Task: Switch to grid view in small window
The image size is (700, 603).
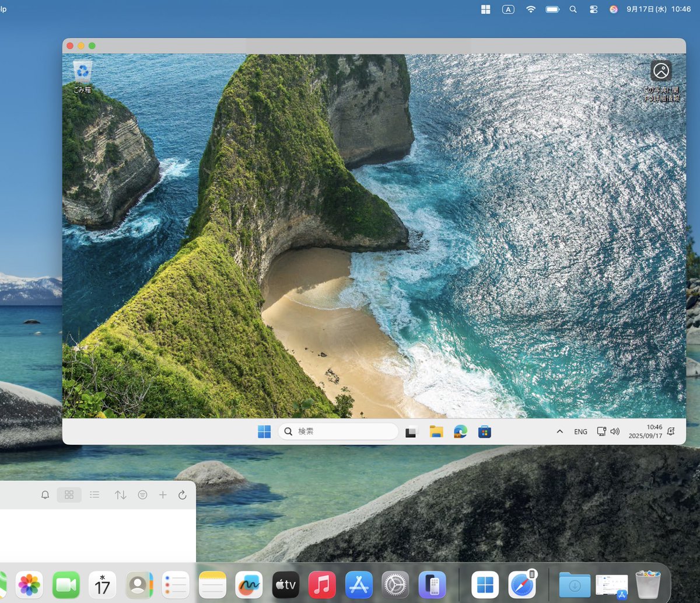Action: point(69,495)
